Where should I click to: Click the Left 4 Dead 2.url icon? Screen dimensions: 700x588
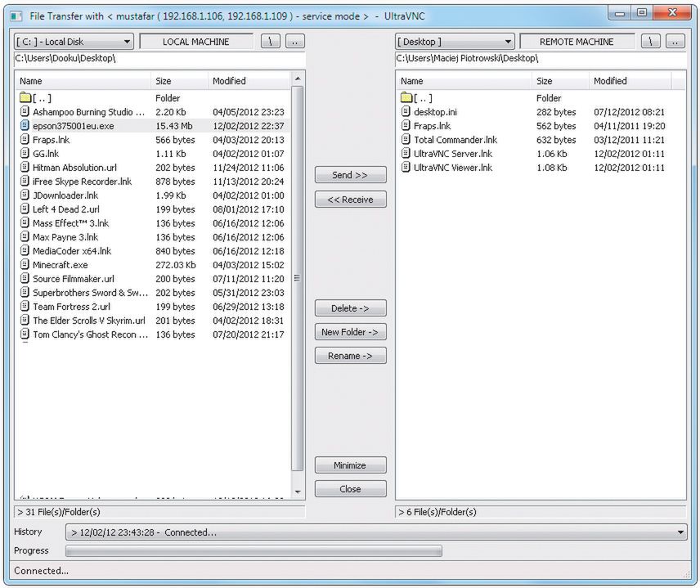click(x=25, y=209)
